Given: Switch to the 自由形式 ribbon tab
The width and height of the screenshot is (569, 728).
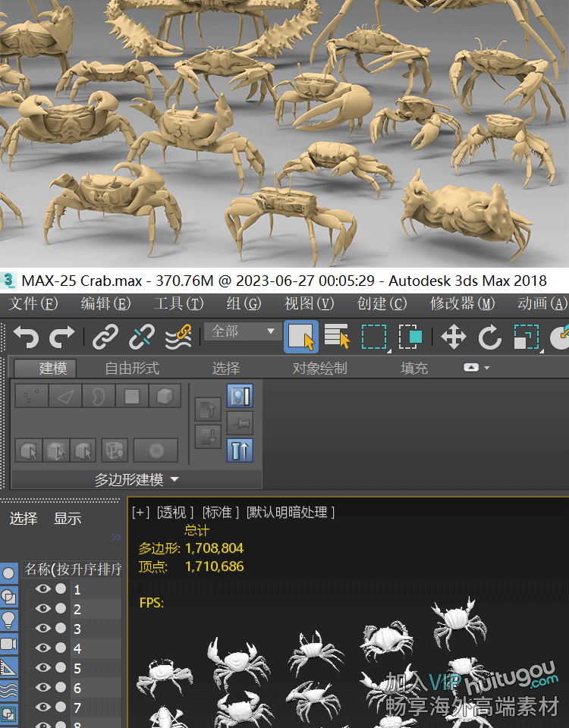Looking at the screenshot, I should tap(132, 369).
